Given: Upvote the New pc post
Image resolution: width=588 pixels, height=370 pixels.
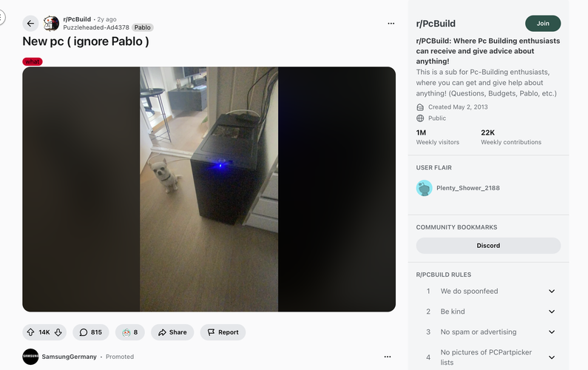Looking at the screenshot, I should pyautogui.click(x=31, y=332).
